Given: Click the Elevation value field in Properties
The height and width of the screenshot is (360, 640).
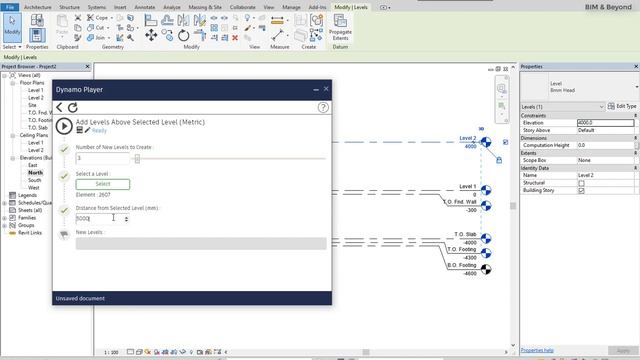Looking at the screenshot, I should [606, 122].
